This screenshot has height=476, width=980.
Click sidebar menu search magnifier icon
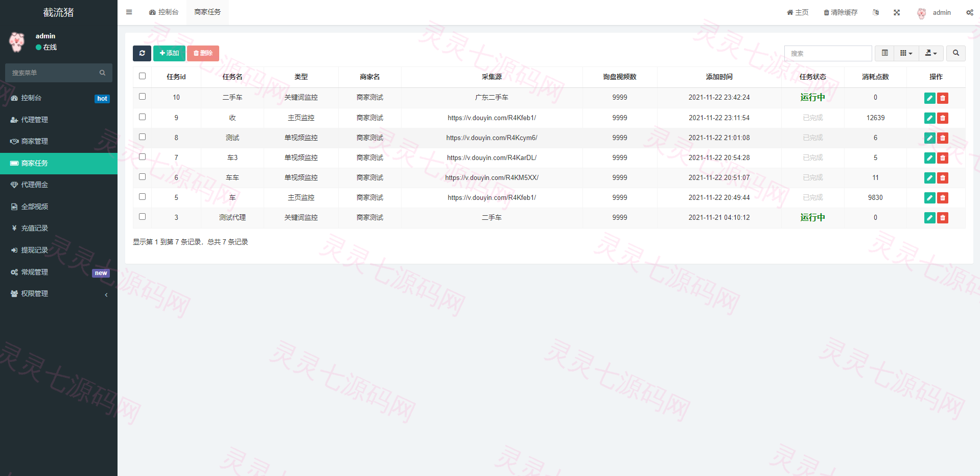pyautogui.click(x=102, y=73)
